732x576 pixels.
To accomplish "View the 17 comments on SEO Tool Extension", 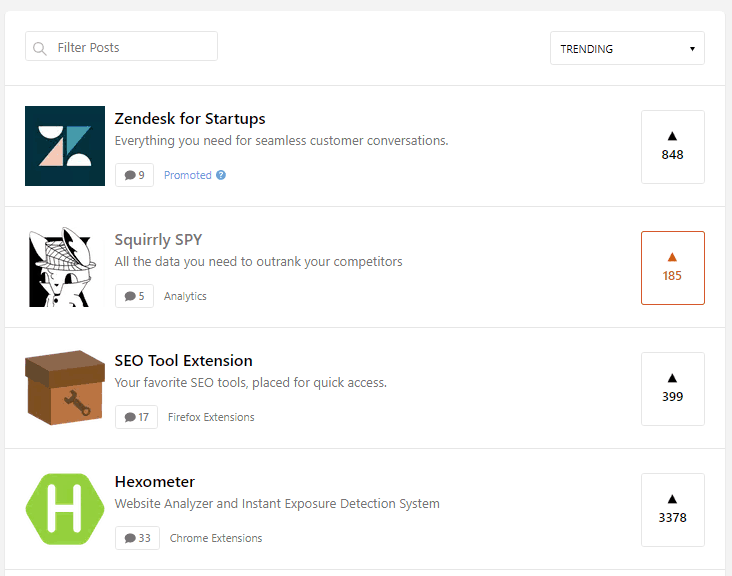I will pyautogui.click(x=136, y=417).
